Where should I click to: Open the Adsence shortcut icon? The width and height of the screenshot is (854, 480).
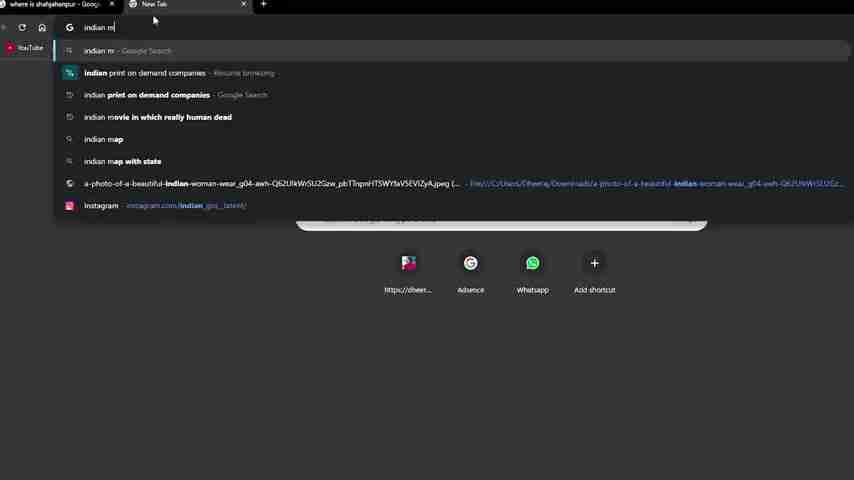pos(470,263)
